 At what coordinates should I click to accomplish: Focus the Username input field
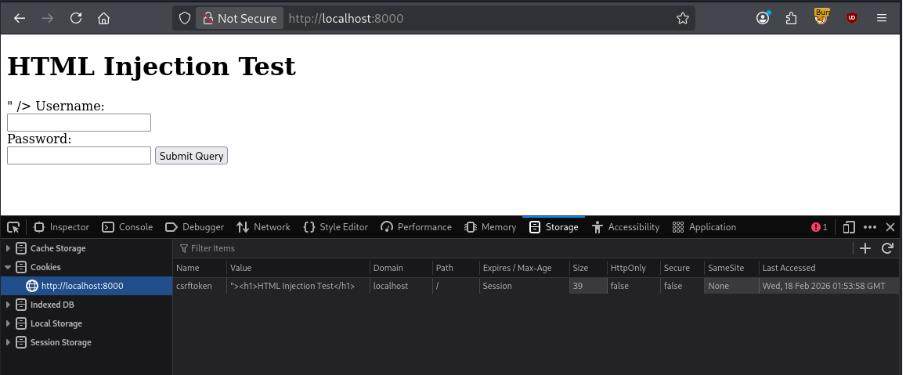79,123
